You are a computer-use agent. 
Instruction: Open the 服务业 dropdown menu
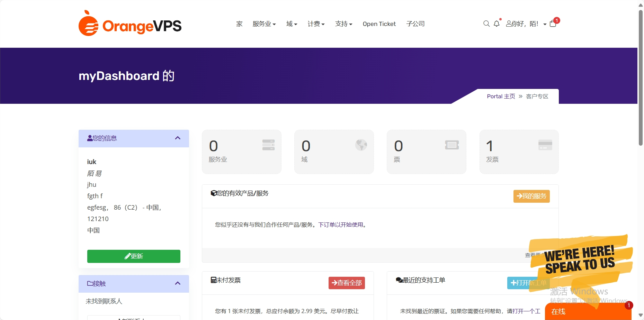(x=264, y=24)
